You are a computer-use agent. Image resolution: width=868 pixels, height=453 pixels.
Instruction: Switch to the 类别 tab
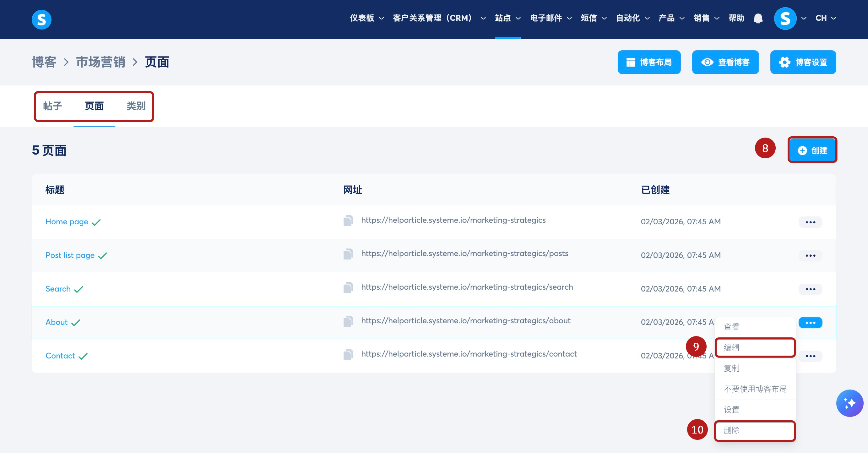(136, 106)
